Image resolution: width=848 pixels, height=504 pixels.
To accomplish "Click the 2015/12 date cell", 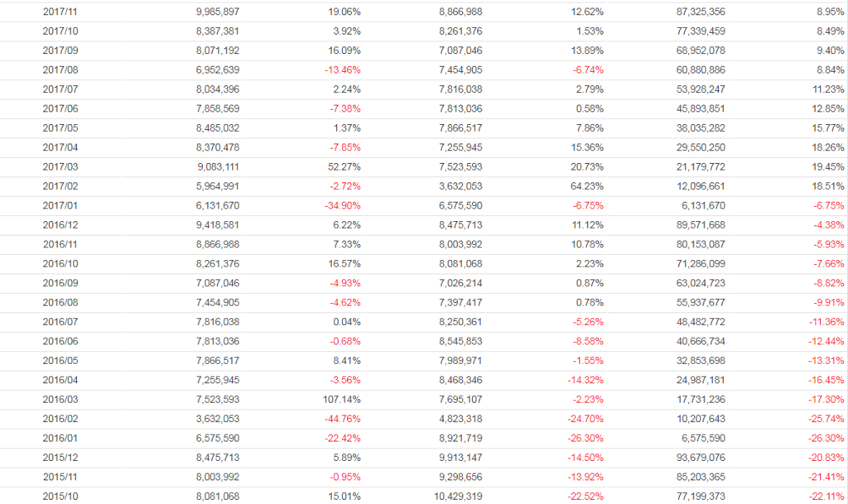I will 60,458.
